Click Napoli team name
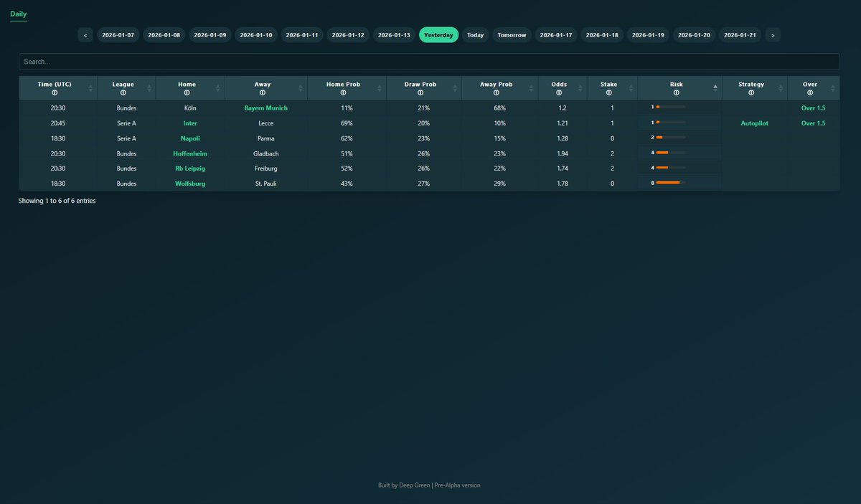This screenshot has width=861, height=504. [x=190, y=138]
